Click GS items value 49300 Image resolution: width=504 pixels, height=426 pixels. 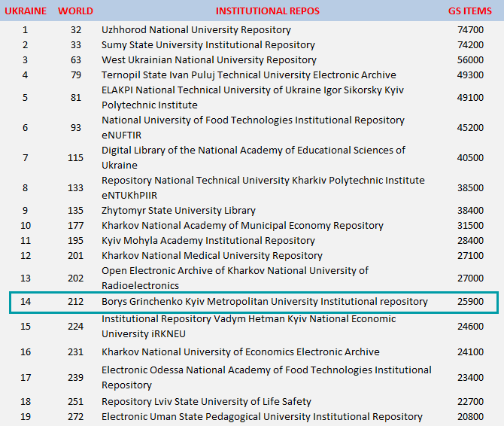[x=470, y=75]
